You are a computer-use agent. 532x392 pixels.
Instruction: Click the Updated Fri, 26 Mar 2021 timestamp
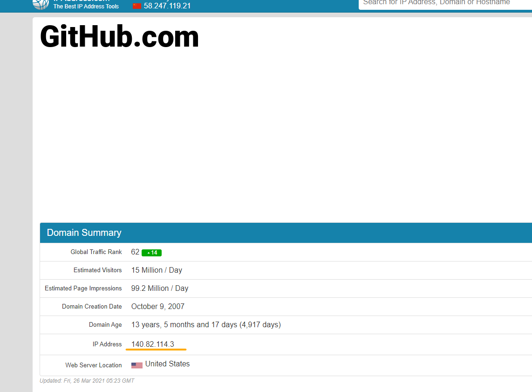point(87,381)
